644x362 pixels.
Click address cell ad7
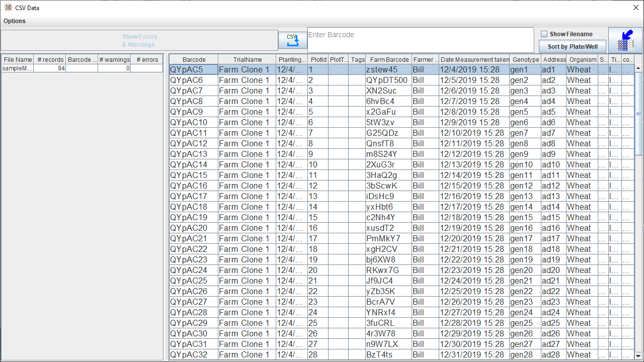[554, 133]
